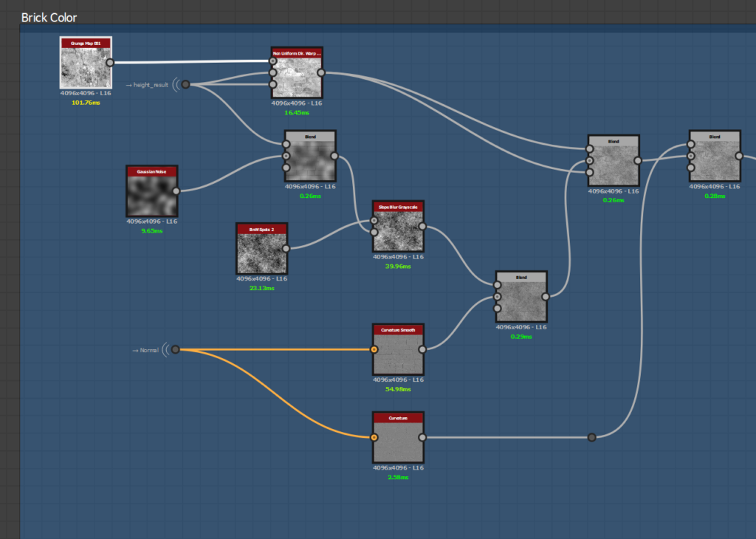The height and width of the screenshot is (539, 756).
Task: Click the Gaussian Noise output connector
Action: point(176,191)
